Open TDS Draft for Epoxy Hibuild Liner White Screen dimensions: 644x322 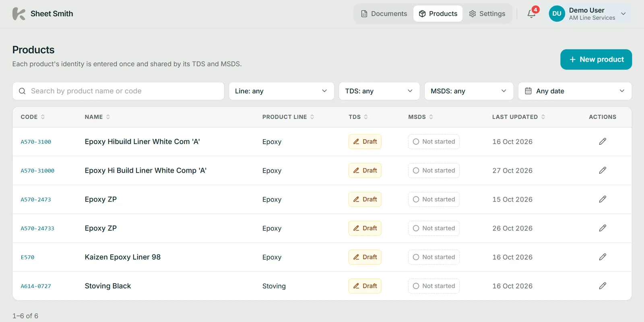coord(365,142)
